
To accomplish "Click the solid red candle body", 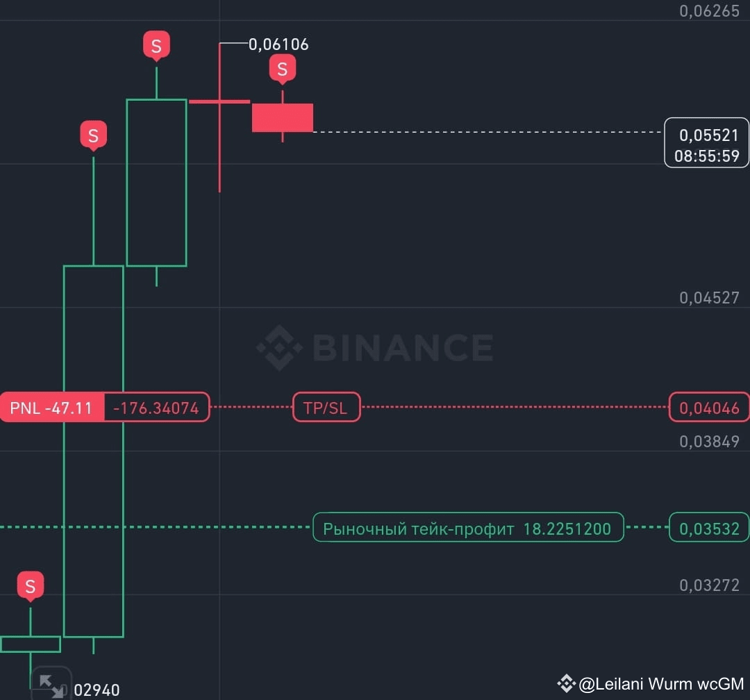I will click(x=283, y=117).
